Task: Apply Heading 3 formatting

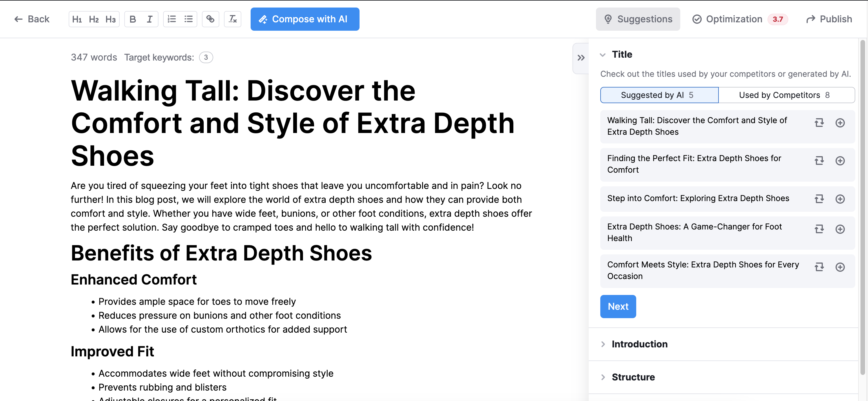Action: point(110,19)
